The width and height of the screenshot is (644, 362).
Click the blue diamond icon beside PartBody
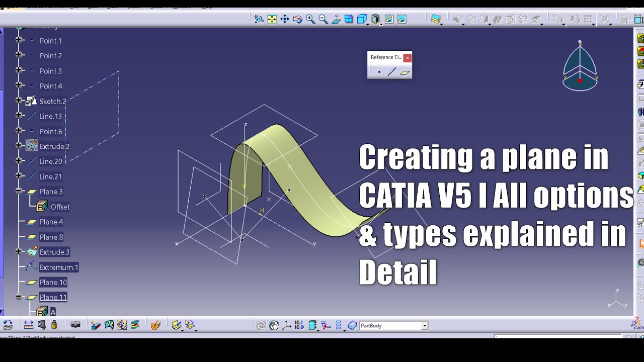[352, 325]
